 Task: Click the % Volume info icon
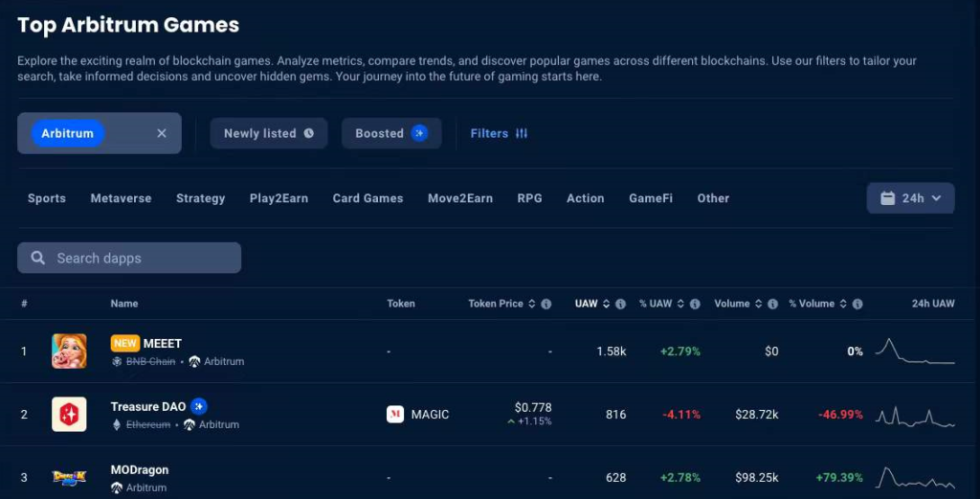click(x=857, y=304)
